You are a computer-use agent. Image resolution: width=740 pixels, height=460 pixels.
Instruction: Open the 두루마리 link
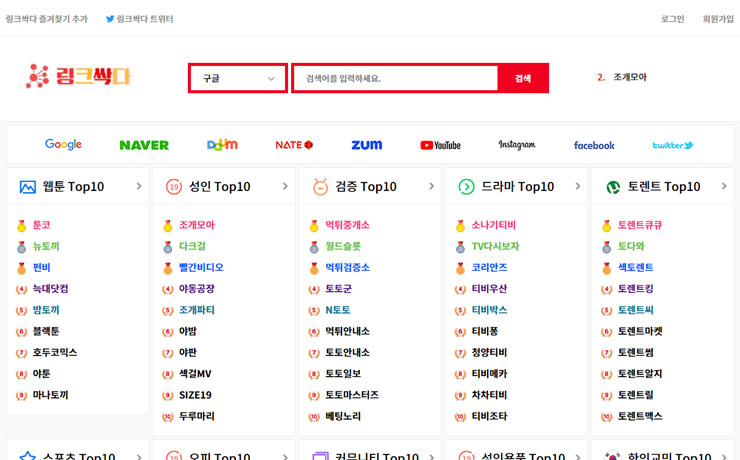[x=197, y=416]
